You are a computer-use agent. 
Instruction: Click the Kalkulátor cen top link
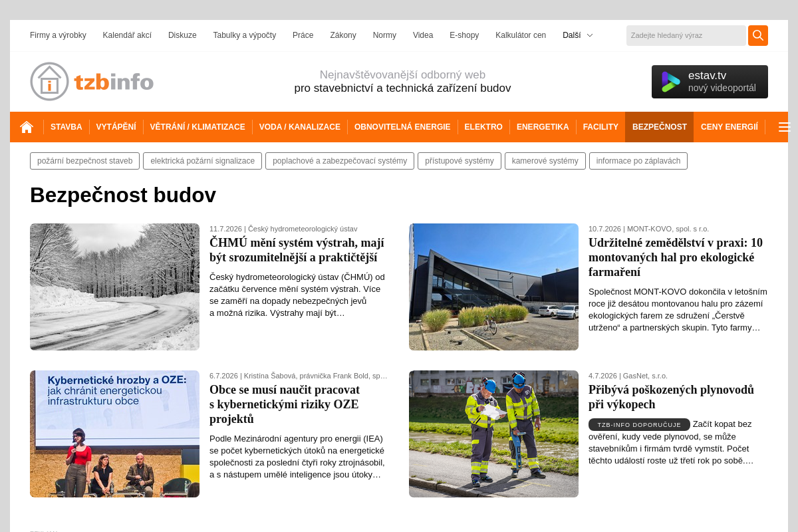pos(521,35)
